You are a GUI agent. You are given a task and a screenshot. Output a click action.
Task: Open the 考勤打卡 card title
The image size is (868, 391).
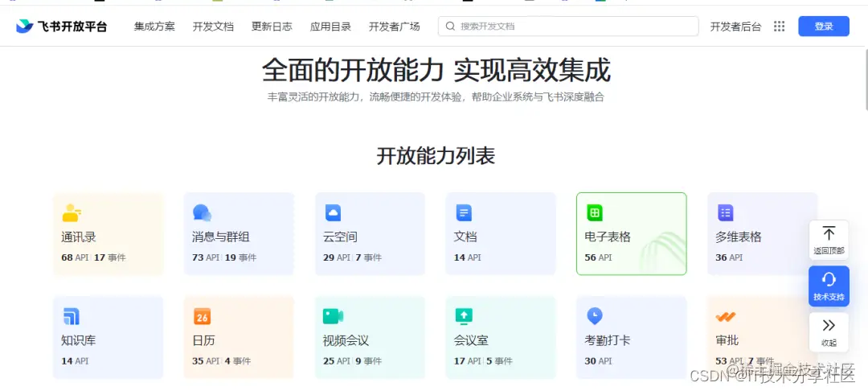[608, 340]
